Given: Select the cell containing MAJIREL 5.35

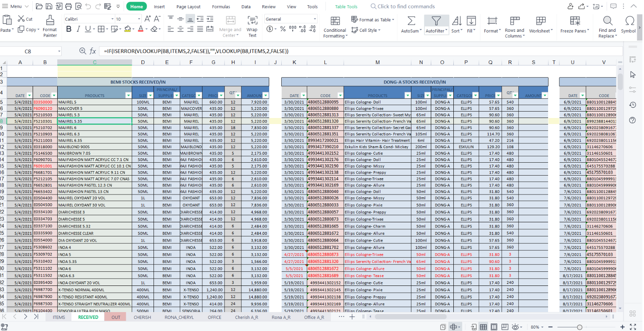Looking at the screenshot, I should click(95, 121).
